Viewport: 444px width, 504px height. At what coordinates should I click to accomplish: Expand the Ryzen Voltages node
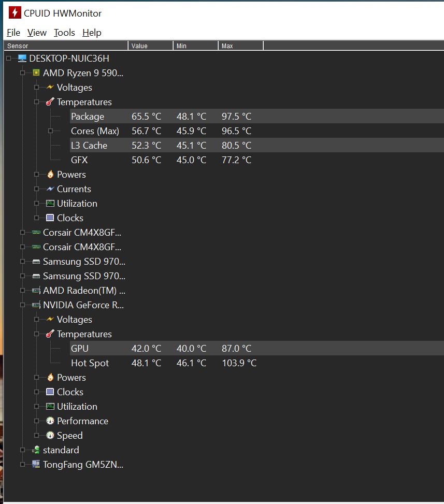[36, 87]
